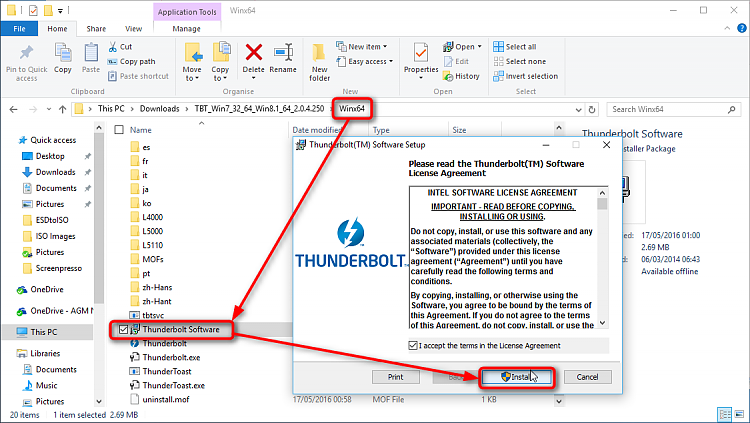The height and width of the screenshot is (423, 750).
Task: Click the Cut scissors icon
Action: click(113, 46)
